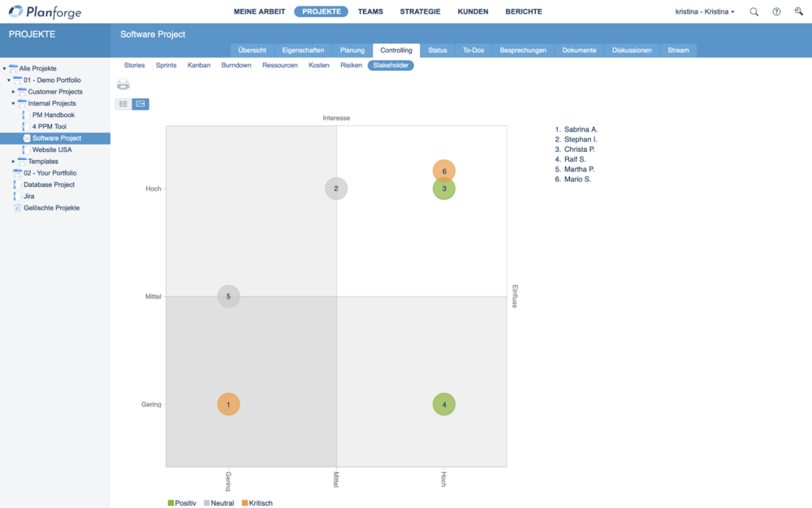Screen dimensions: 812x508
Task: Switch to matrix view toggle
Action: pyautogui.click(x=140, y=104)
